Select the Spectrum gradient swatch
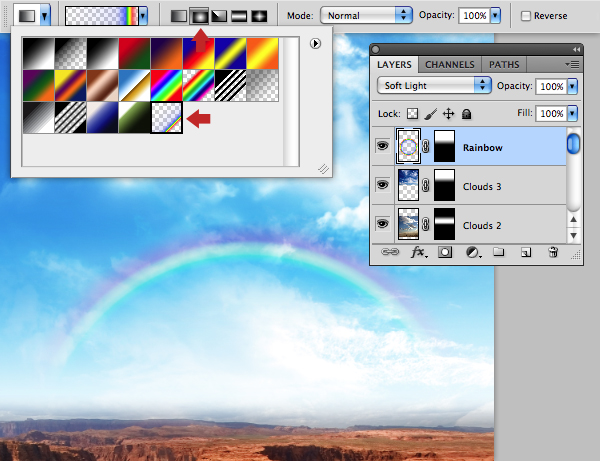 click(x=166, y=85)
